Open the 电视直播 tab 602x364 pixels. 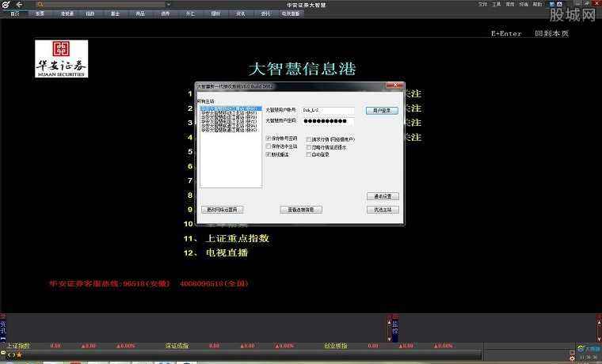(291, 13)
